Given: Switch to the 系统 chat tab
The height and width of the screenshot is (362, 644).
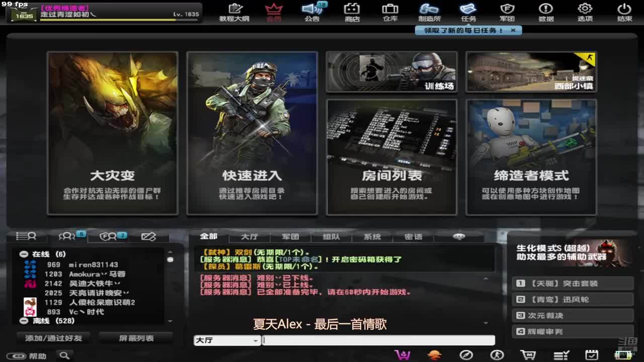Looking at the screenshot, I should coord(372,237).
